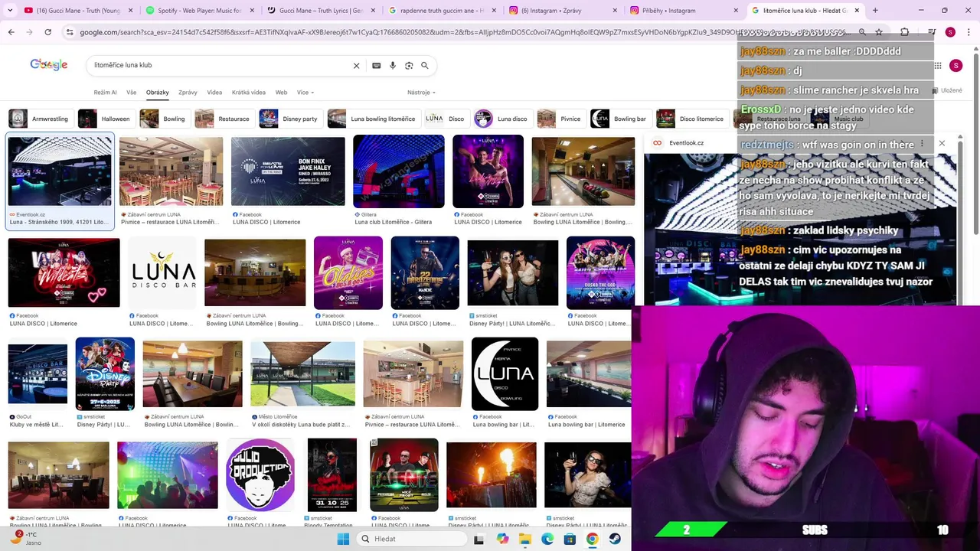Image resolution: width=980 pixels, height=551 pixels.
Task: Open Task View on taskbar
Action: (x=479, y=539)
